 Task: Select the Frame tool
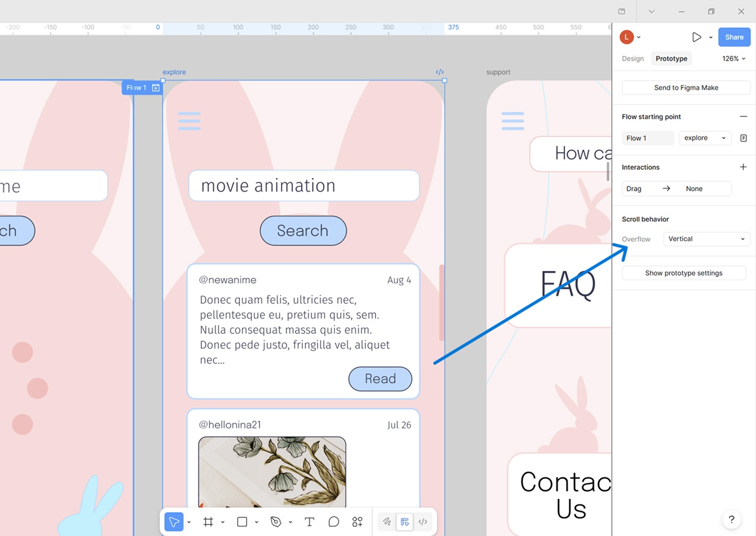(208, 522)
